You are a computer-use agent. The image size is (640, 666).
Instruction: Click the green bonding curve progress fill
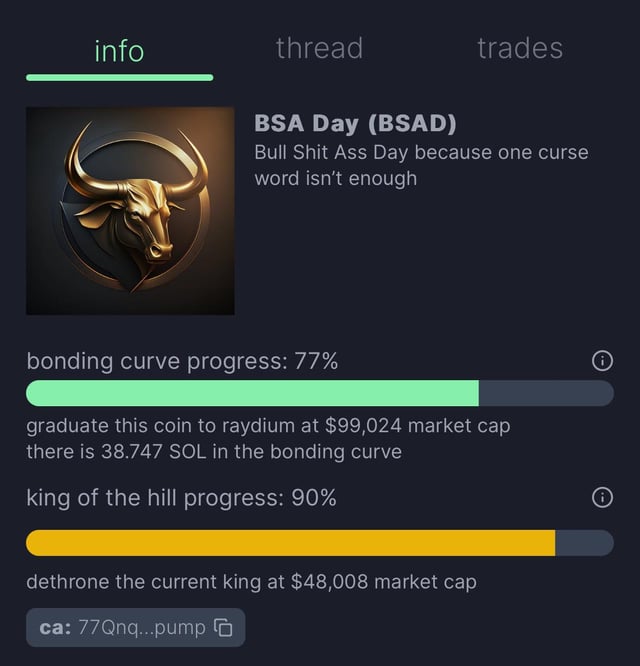pos(252,393)
